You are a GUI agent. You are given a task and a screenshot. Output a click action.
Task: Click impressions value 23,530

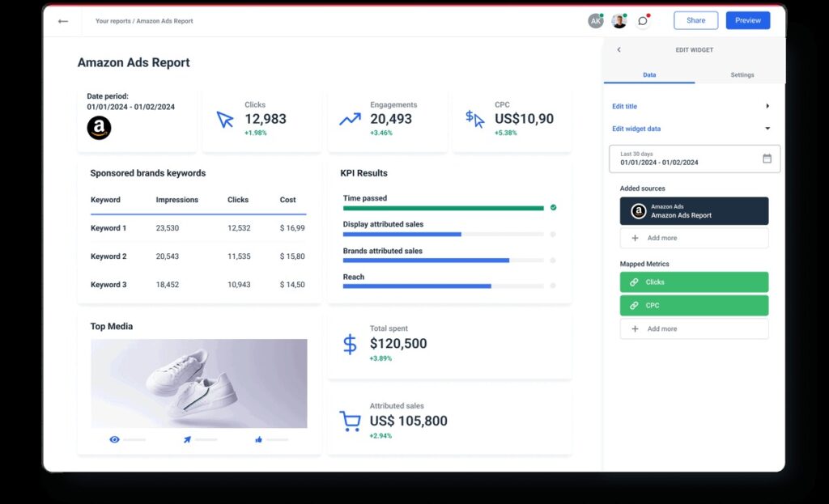click(167, 228)
